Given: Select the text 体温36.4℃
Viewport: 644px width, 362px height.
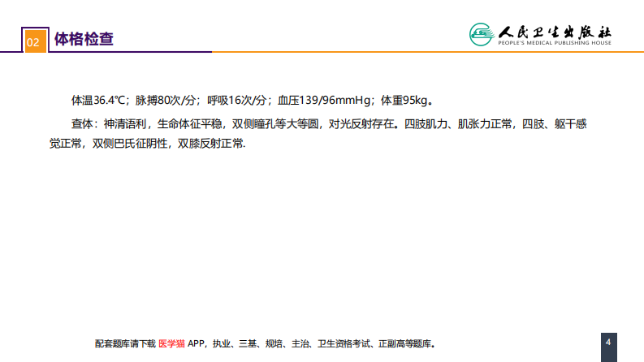Looking at the screenshot, I should 97,100.
